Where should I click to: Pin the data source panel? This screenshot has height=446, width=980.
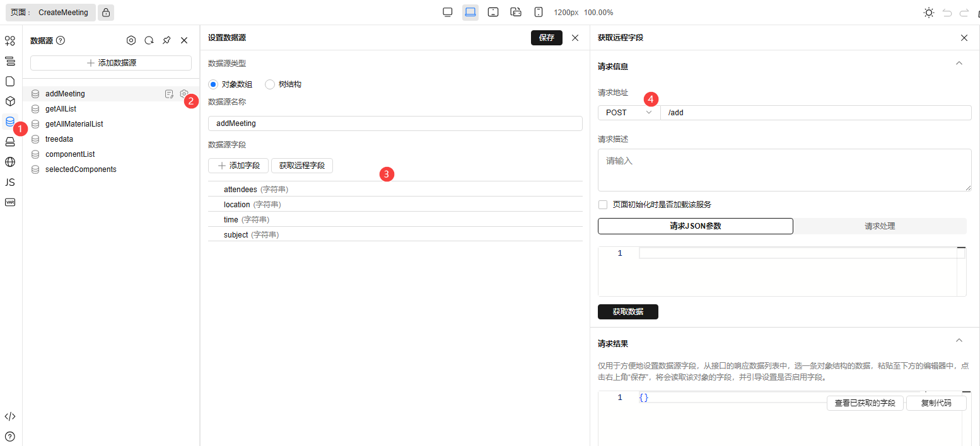click(x=166, y=40)
